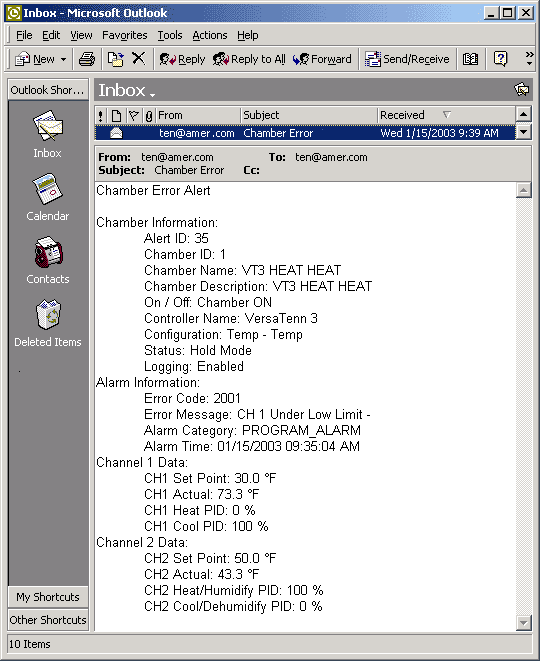Sort by Flag Status column header
Viewport: 540px width, 661px height.
(x=134, y=116)
